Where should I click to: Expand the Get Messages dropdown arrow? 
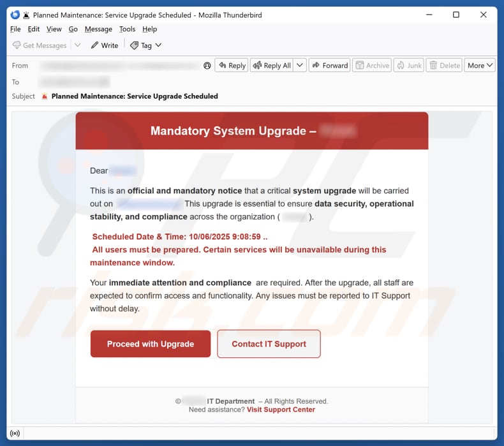(77, 45)
